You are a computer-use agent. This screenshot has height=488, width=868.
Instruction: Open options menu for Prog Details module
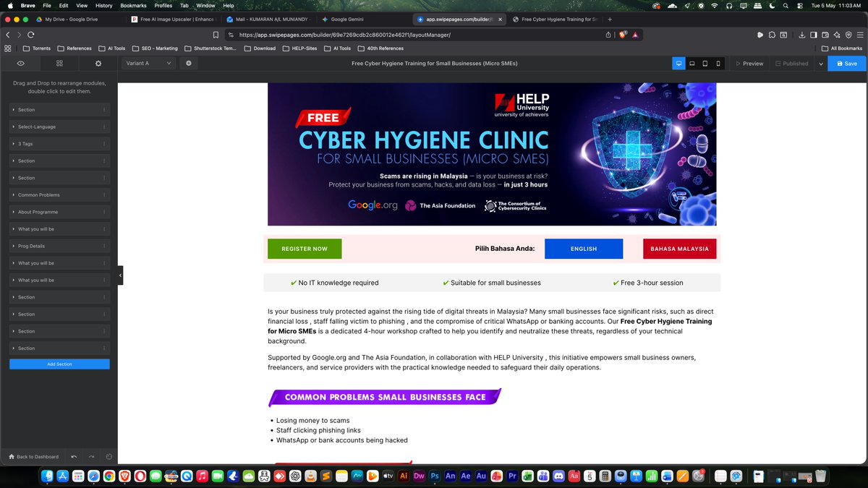(x=104, y=246)
